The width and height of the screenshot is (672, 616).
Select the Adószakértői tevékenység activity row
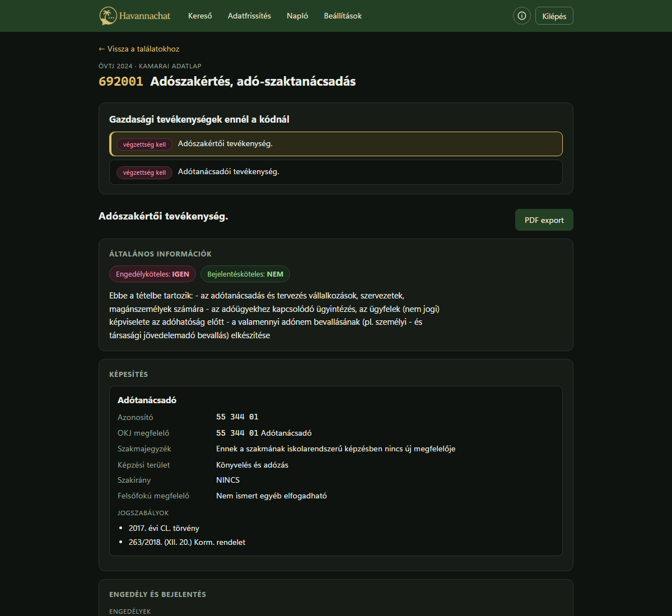[336, 144]
